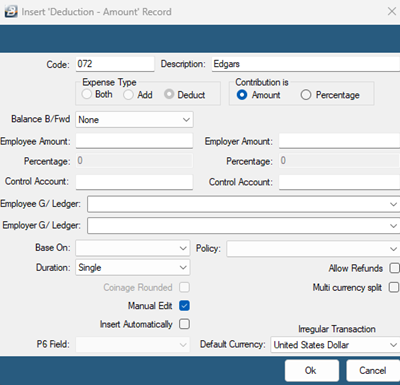Click the application icon in title bar

click(11, 11)
